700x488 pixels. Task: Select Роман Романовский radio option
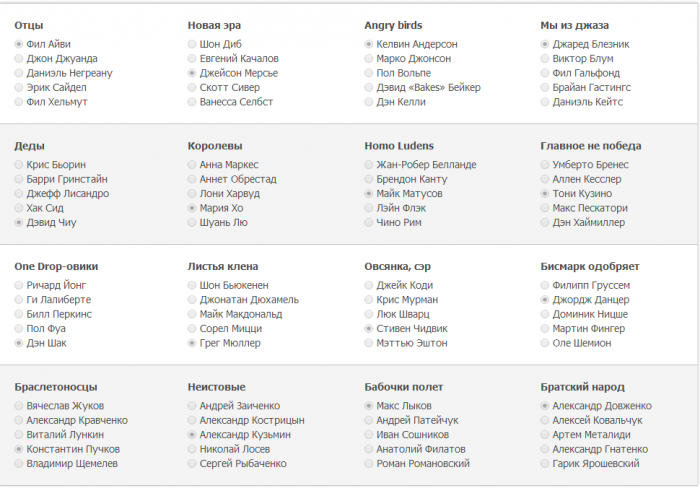coord(370,464)
